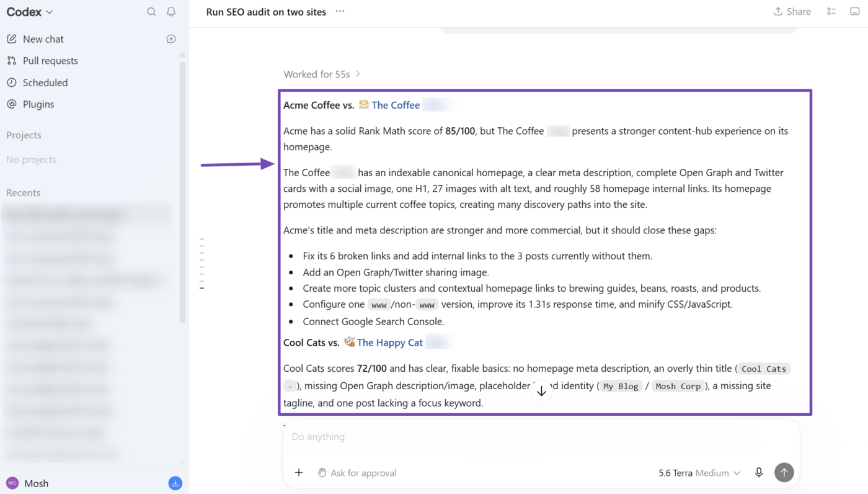The image size is (868, 494).
Task: Select the highlighted recent chat in sidebar
Action: [86, 215]
